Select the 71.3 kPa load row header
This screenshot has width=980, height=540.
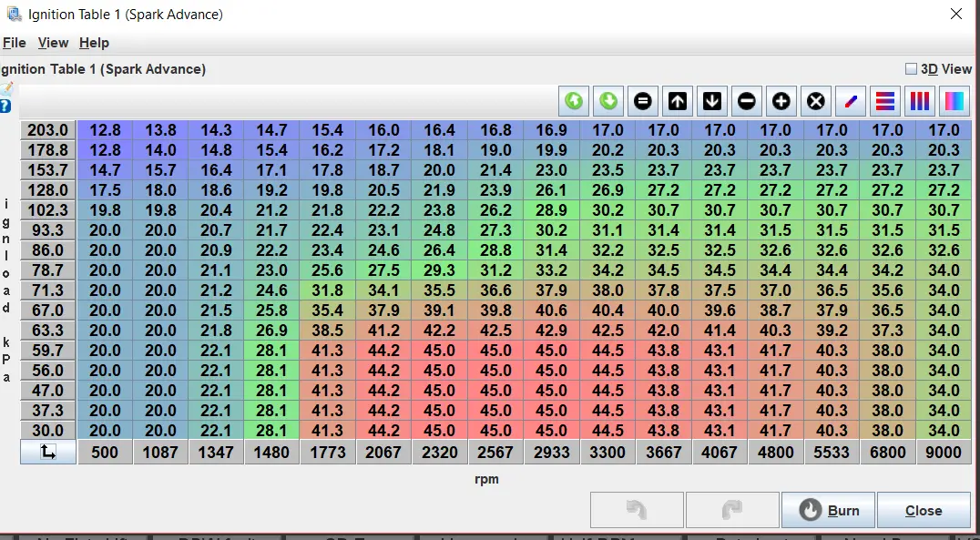(48, 290)
